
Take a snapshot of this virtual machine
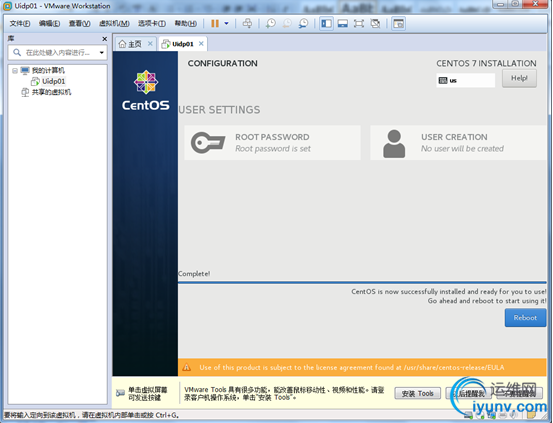tap(271, 23)
